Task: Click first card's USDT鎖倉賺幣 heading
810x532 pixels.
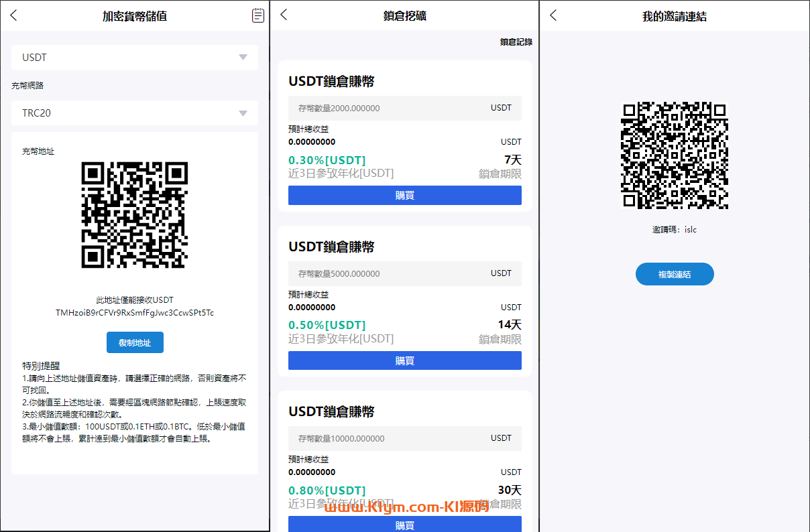Action: point(331,82)
